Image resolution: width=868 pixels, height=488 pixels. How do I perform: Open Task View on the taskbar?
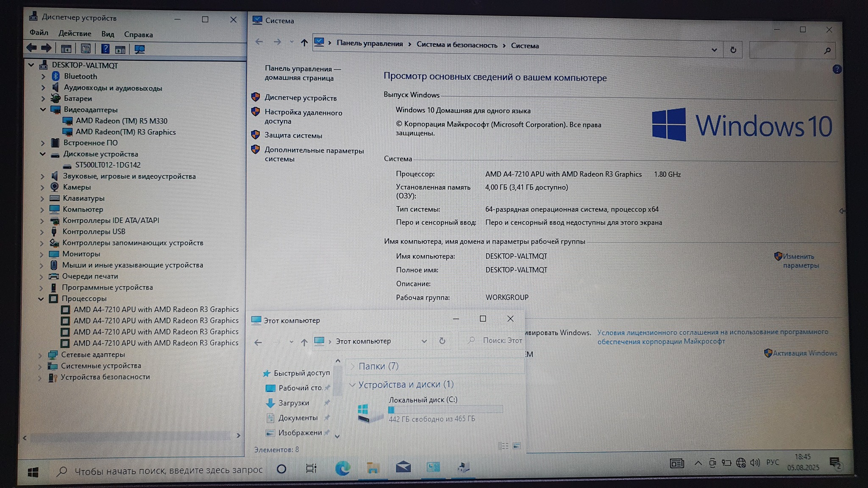[x=311, y=469]
